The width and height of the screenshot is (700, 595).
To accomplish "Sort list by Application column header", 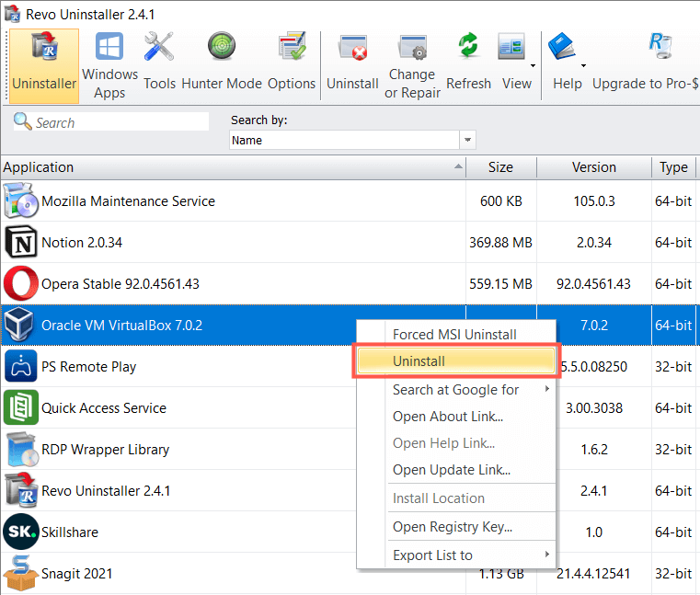I will pos(230,167).
